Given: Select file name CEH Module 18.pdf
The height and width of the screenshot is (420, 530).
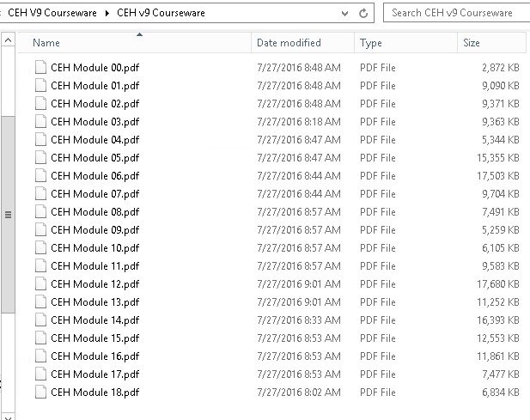Looking at the screenshot, I should click(95, 393).
